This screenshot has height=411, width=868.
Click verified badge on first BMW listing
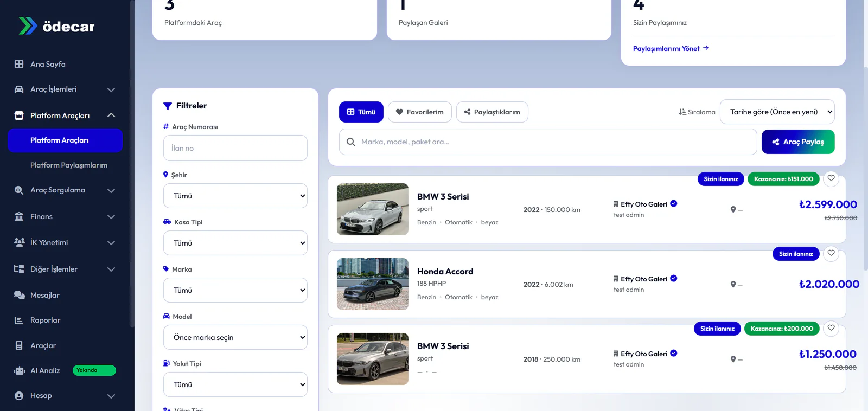coord(674,204)
